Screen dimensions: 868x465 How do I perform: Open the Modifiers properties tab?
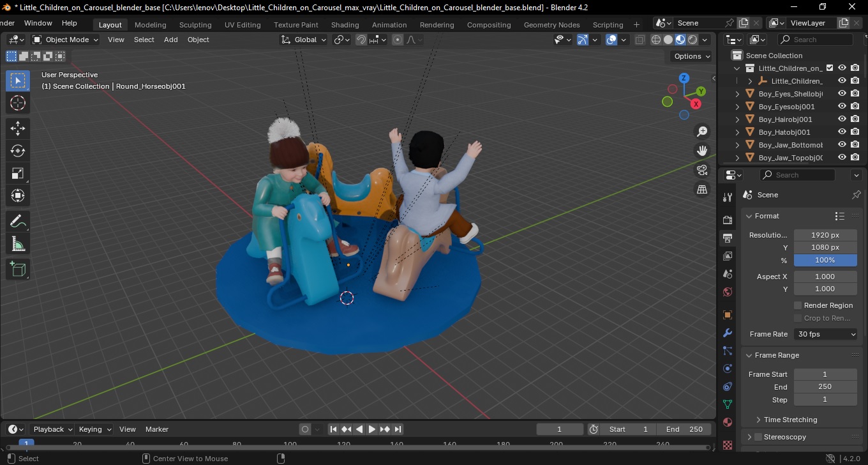pos(727,333)
